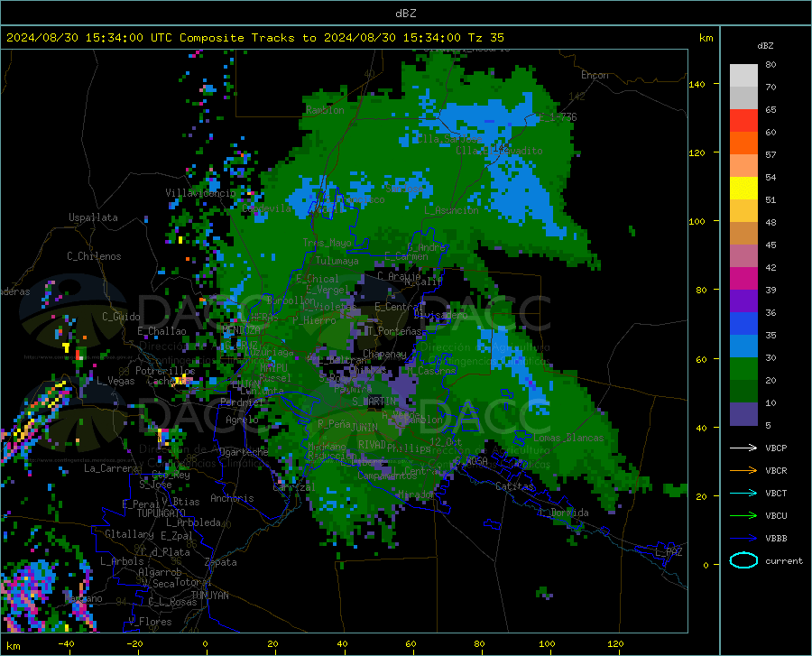This screenshot has height=656, width=812.
Task: Click the dBZ title at the top
Action: point(405,14)
